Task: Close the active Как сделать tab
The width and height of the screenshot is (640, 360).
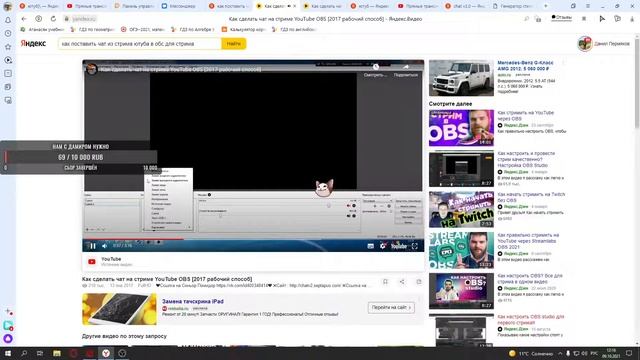Action: 295,6
